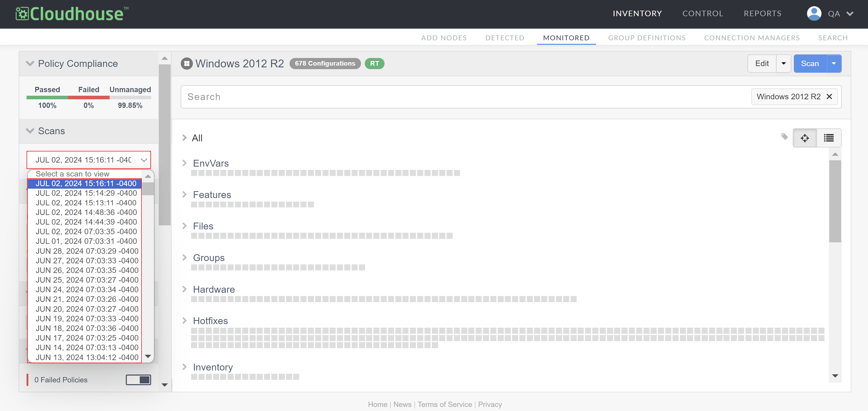The image size is (868, 411).
Task: Click the scan dropdown list scrollbar down arrow
Action: [x=148, y=356]
